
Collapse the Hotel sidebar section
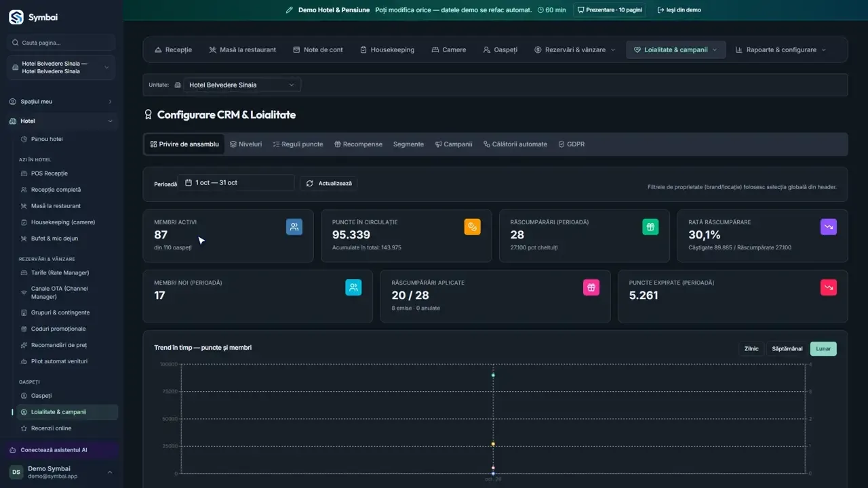(62, 121)
